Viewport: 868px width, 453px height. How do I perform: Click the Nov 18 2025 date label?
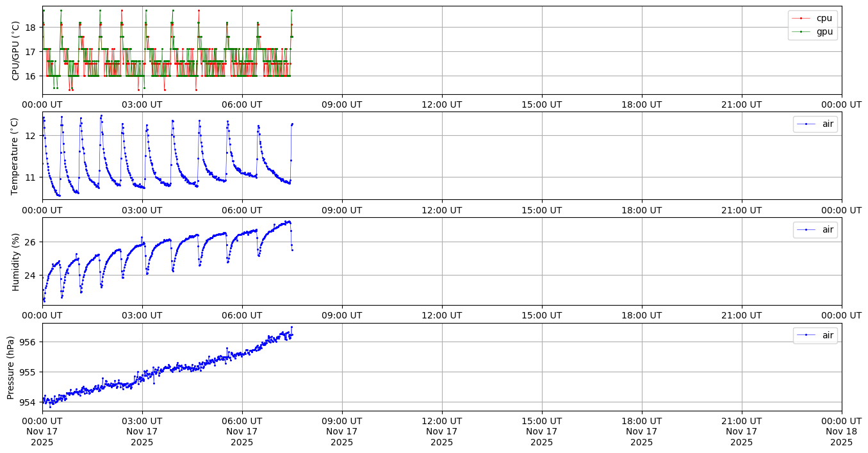click(x=841, y=432)
